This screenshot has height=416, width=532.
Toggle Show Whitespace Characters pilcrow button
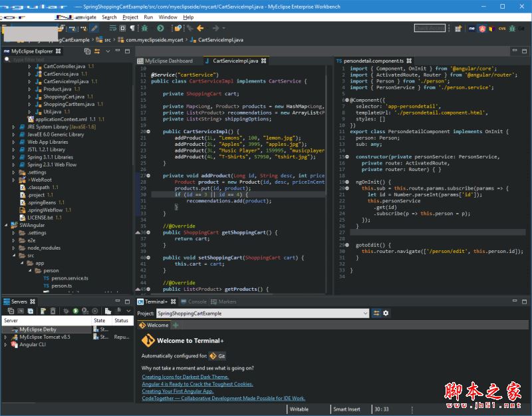[132, 28]
